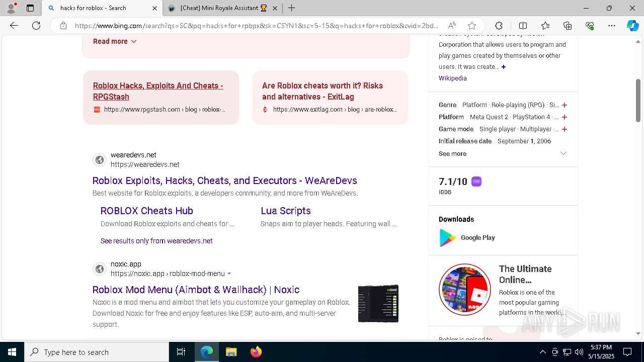Expand the Genre row plus icon
644x362 pixels.
point(565,105)
